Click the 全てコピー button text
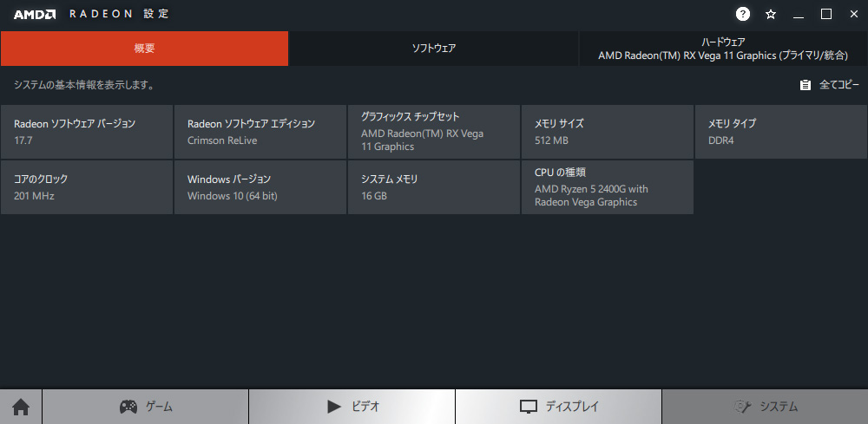The height and width of the screenshot is (424, 868). pyautogui.click(x=839, y=85)
